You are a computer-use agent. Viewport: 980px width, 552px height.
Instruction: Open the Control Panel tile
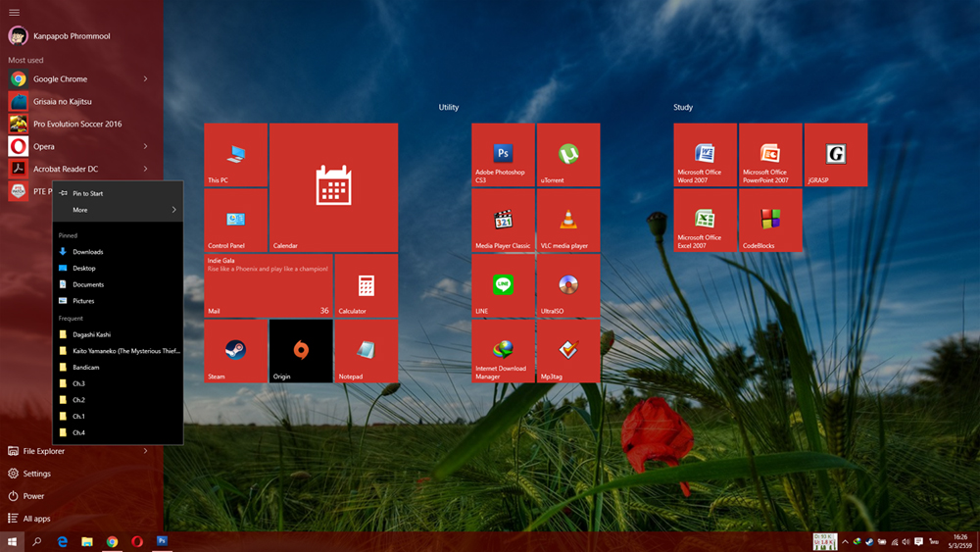[235, 220]
